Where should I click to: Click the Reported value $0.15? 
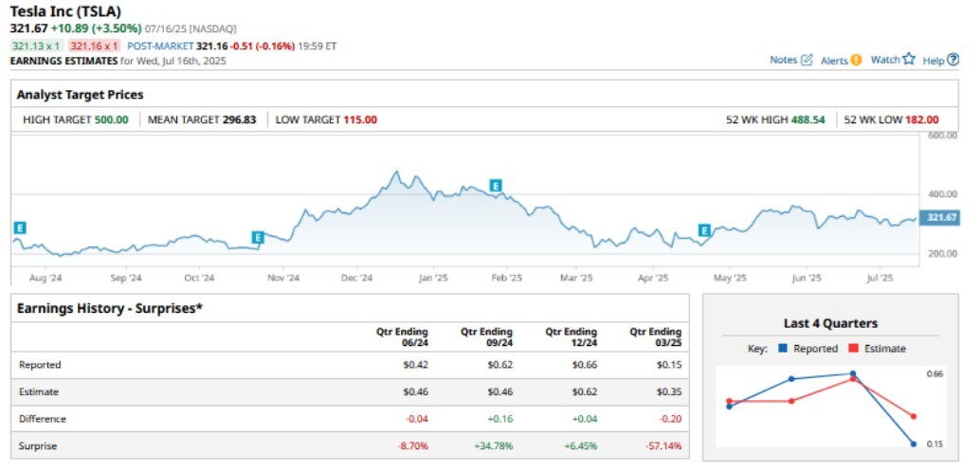[669, 365]
